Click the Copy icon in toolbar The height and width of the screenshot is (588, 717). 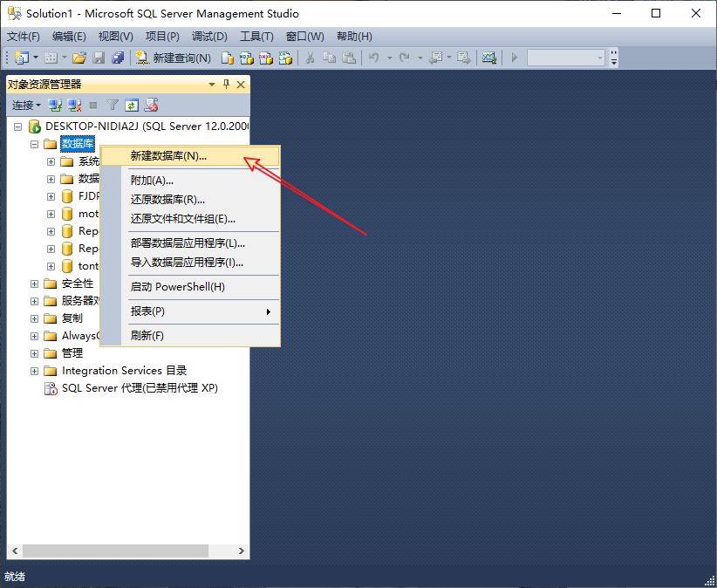pyautogui.click(x=329, y=58)
